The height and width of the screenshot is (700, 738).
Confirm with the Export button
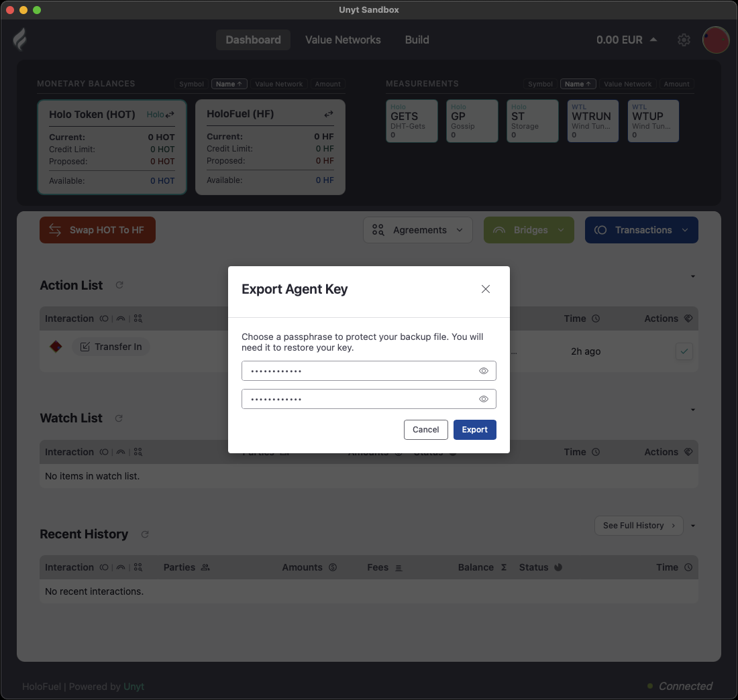tap(474, 430)
